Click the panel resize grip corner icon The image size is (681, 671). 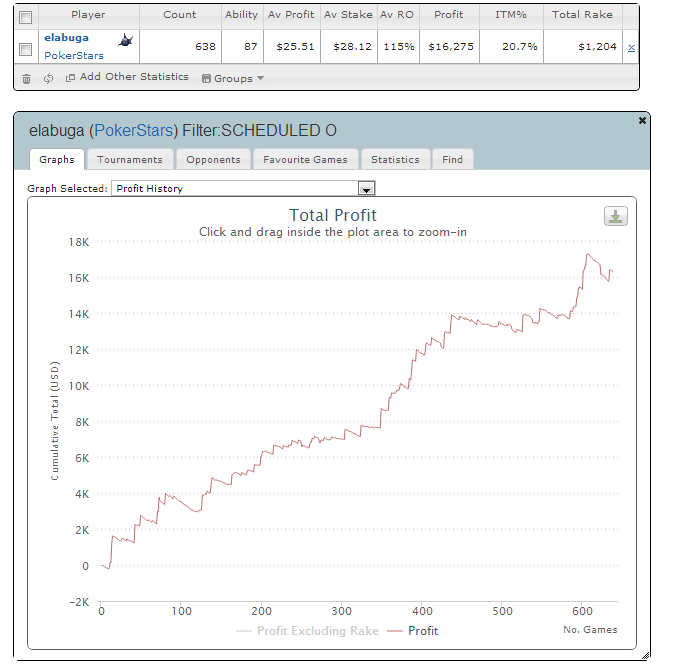point(646,656)
